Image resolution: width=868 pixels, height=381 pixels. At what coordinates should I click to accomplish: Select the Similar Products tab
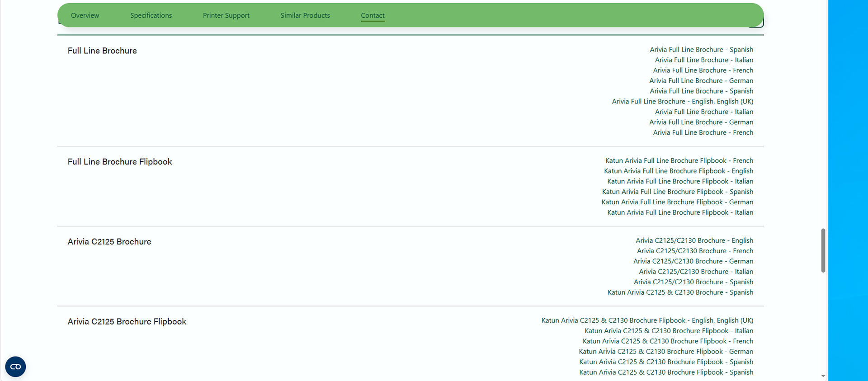point(305,15)
